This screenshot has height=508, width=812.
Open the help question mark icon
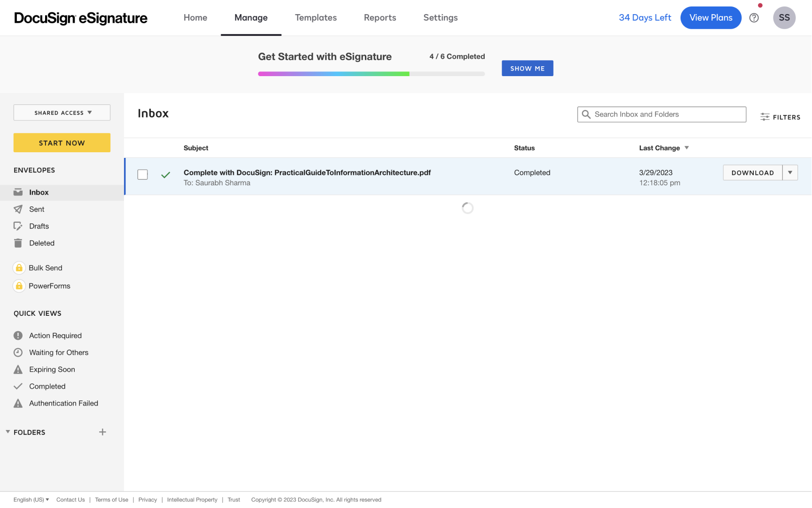click(754, 18)
